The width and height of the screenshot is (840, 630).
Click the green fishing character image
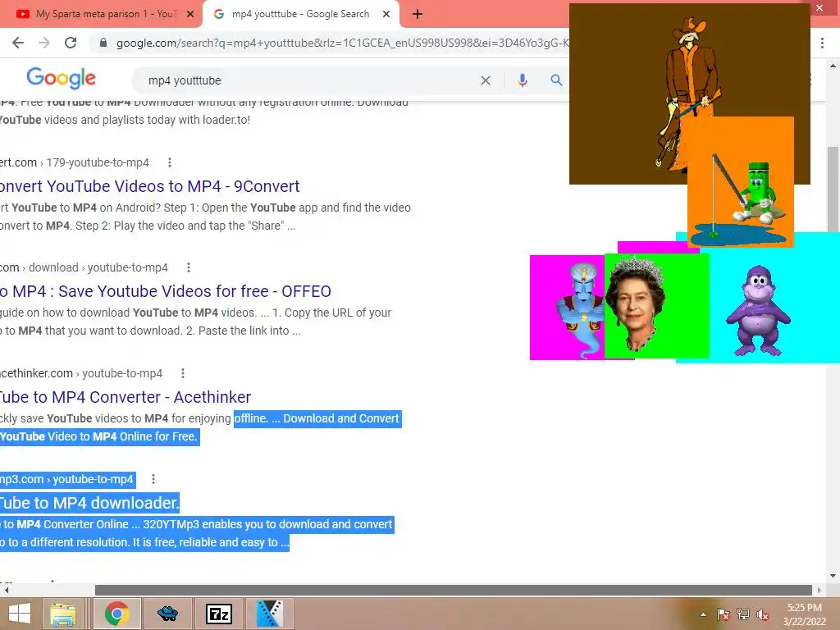(x=741, y=182)
